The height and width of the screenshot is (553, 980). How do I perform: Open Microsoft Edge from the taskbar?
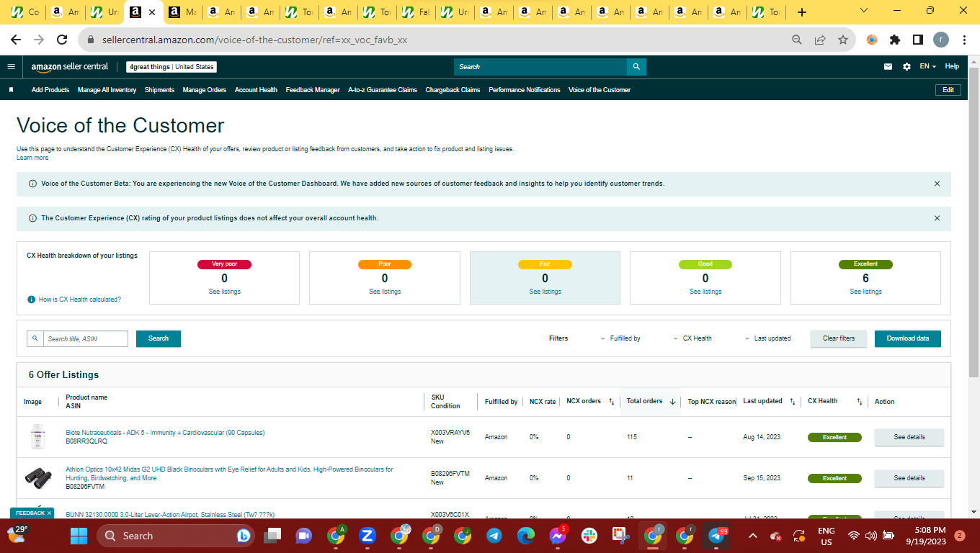(x=525, y=536)
